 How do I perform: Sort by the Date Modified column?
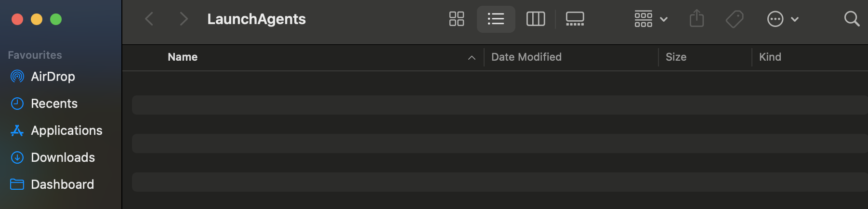click(526, 57)
